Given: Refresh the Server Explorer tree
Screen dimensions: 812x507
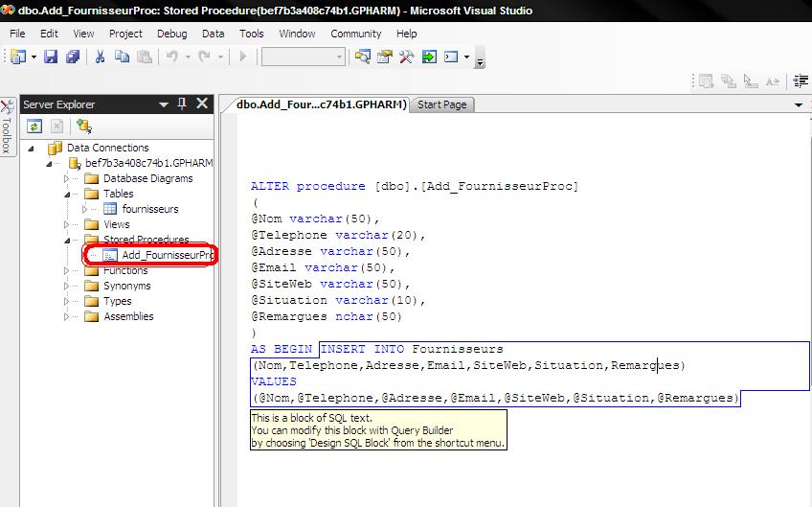Looking at the screenshot, I should (x=34, y=126).
